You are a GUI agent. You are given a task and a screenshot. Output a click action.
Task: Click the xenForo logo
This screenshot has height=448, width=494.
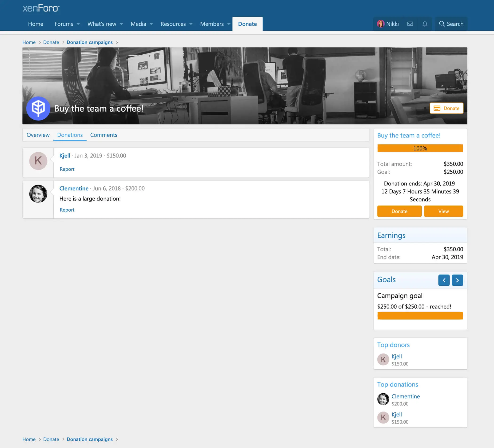(41, 8)
